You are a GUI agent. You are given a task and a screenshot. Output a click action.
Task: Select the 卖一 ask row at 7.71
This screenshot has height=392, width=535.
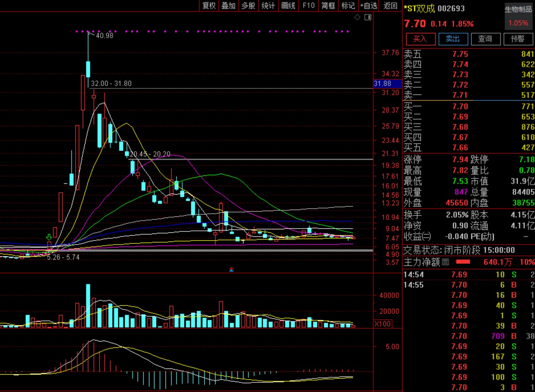point(469,95)
